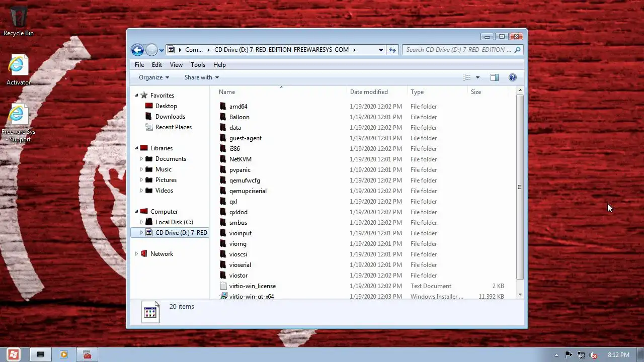644x362 pixels.
Task: Open the Help menu
Action: (x=219, y=64)
